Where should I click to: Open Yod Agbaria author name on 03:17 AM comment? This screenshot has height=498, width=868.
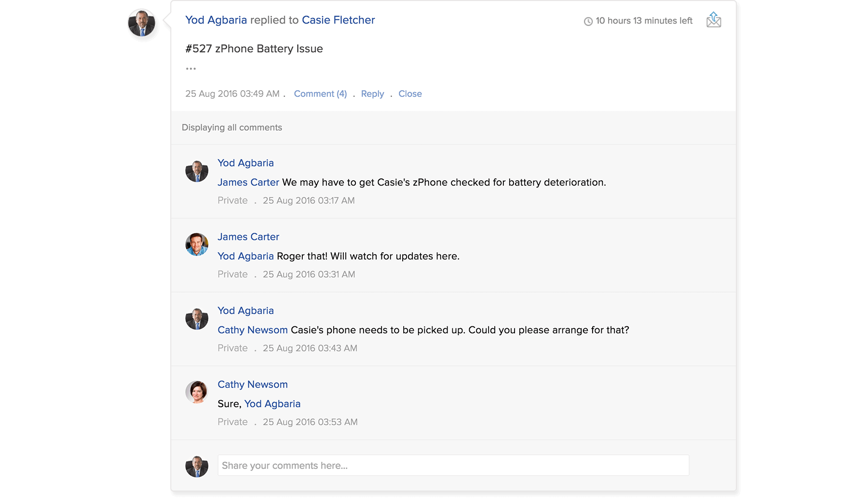(245, 163)
